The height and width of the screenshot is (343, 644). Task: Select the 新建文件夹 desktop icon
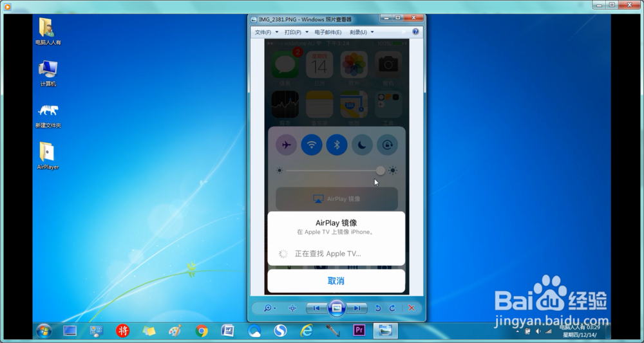tap(48, 116)
